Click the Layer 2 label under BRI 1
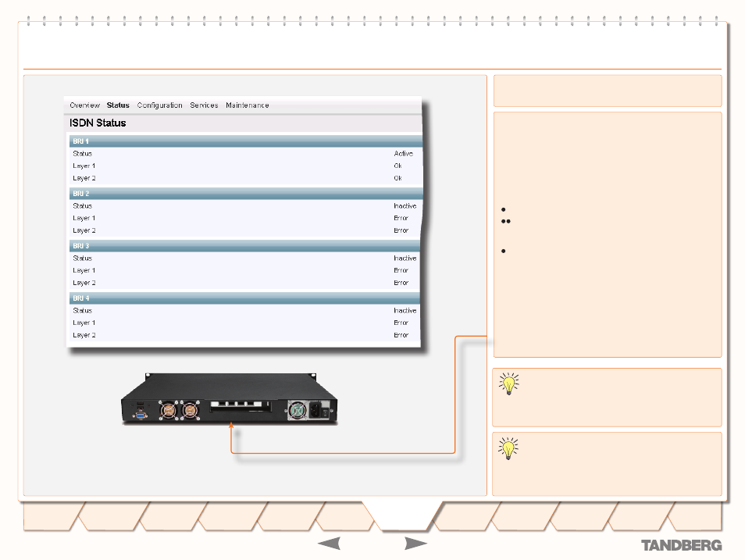The image size is (745, 560). point(84,178)
